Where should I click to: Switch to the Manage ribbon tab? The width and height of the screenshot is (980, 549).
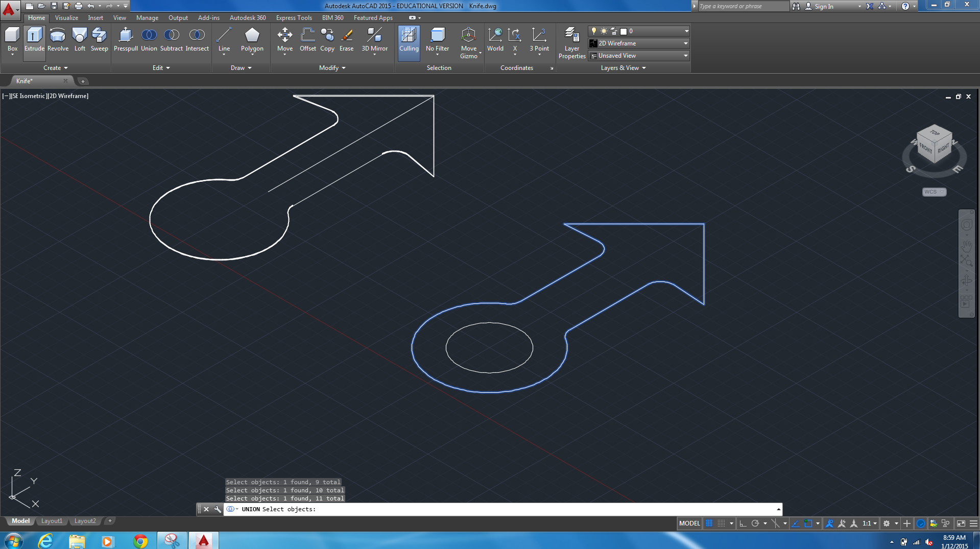pos(147,18)
